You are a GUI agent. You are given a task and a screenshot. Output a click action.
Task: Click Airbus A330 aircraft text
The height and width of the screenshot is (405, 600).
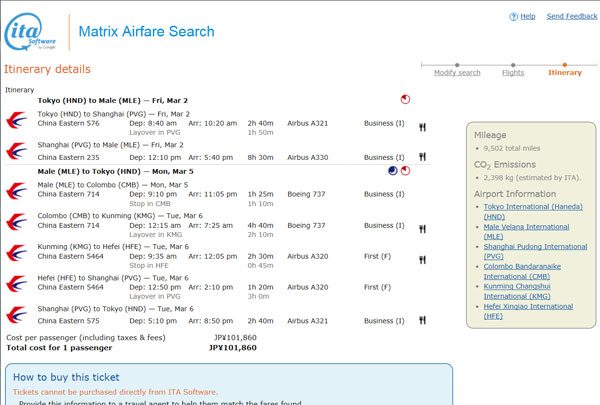308,157
